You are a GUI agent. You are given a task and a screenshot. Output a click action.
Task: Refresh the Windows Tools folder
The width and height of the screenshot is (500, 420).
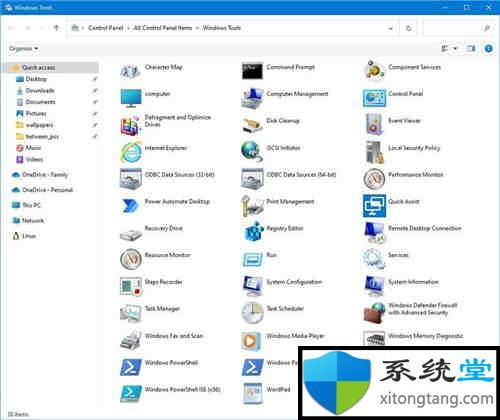(x=408, y=28)
